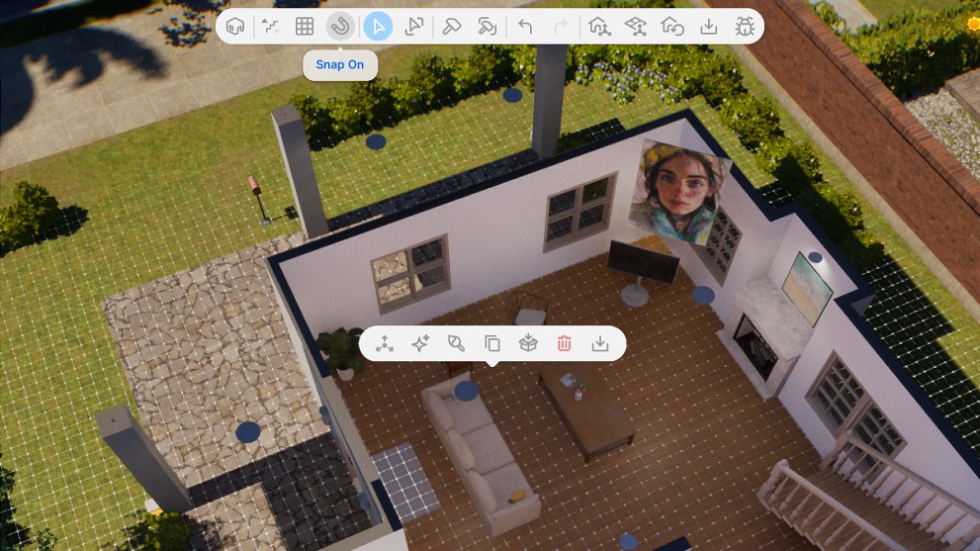The height and width of the screenshot is (551, 980).
Task: Delete the selected sofa with red trash icon
Action: tap(564, 343)
